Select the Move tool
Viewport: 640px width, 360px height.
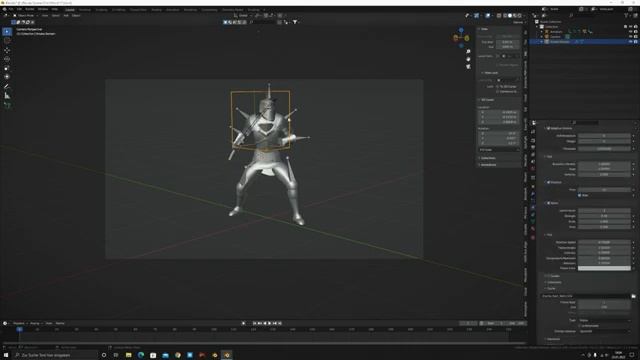tap(7, 50)
